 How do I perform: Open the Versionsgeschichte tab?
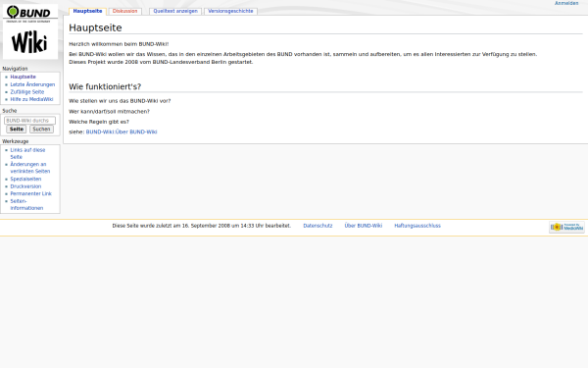coord(230,11)
